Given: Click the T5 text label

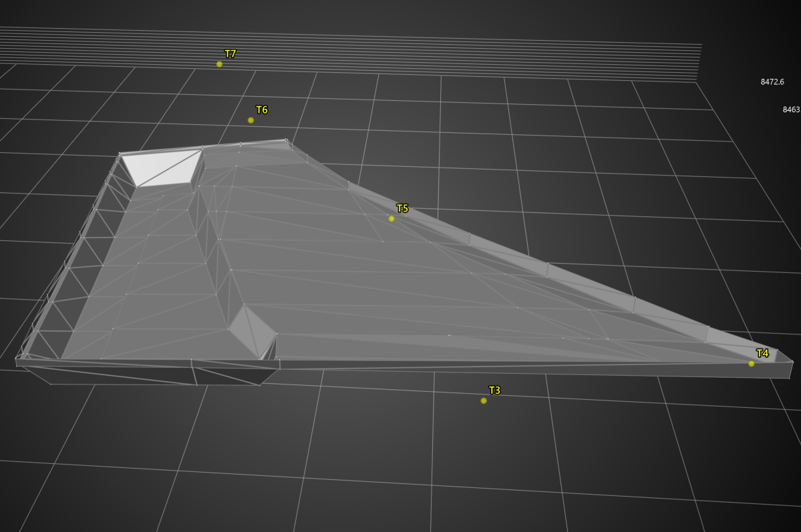Looking at the screenshot, I should point(402,209).
